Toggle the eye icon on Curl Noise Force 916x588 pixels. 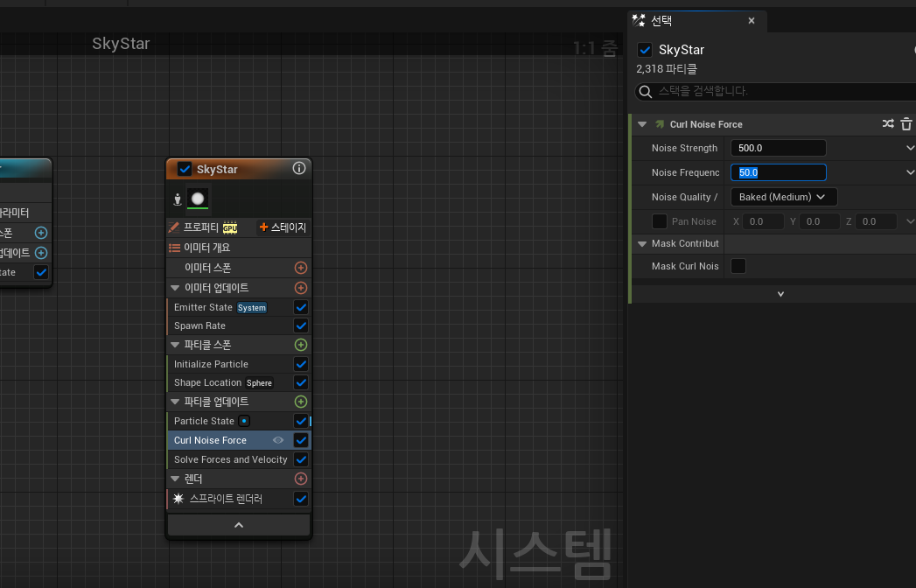(278, 440)
